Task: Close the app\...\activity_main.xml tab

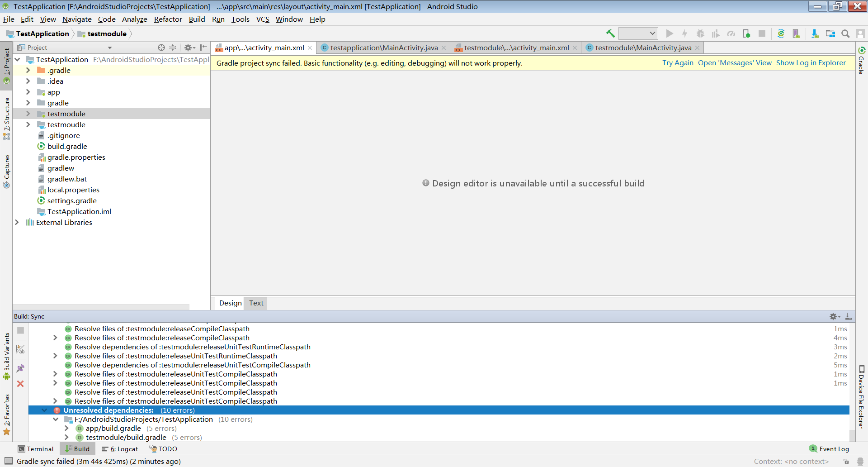Action: [x=310, y=48]
